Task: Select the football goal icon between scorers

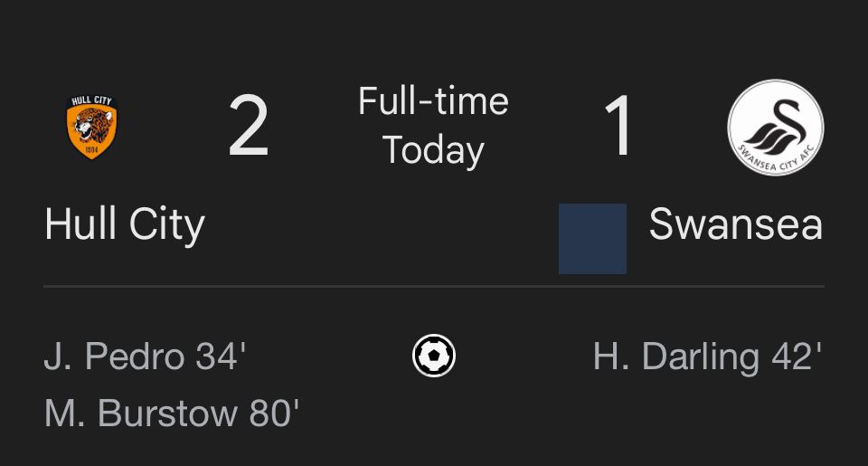Action: (434, 356)
